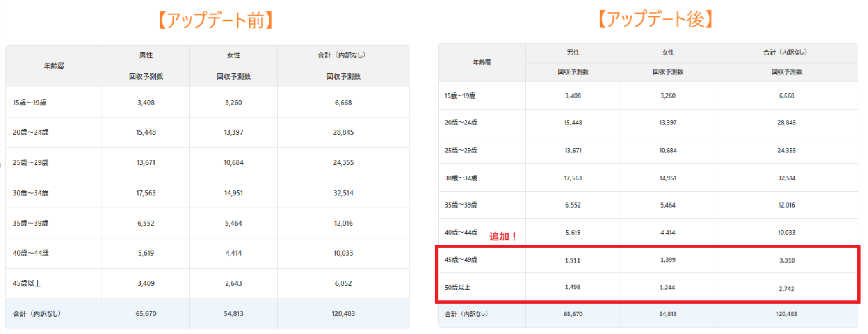Screen dimensions: 868x334
Task: Click the 年齢層 header in the before table
Action: (x=54, y=66)
